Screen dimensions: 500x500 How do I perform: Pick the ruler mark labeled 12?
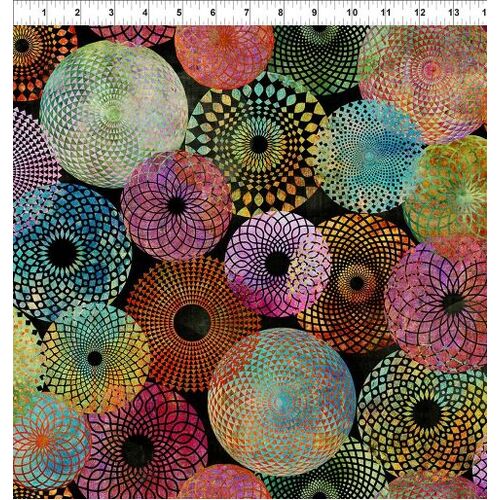click(420, 13)
